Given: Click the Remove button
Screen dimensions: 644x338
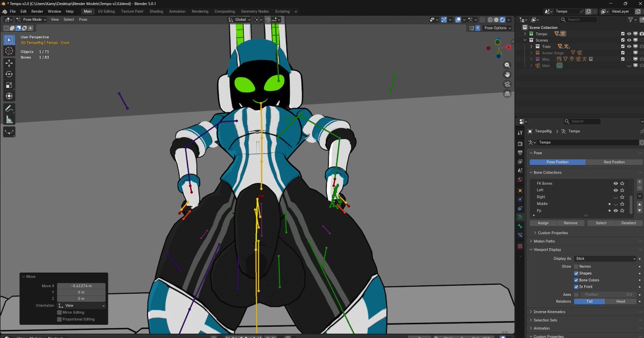Looking at the screenshot, I should 570,223.
